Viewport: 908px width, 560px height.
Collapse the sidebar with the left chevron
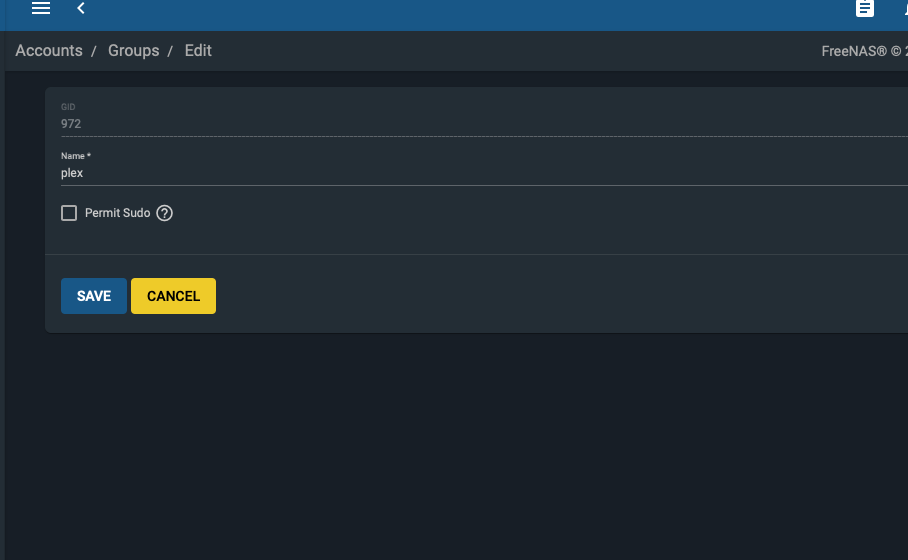point(81,8)
